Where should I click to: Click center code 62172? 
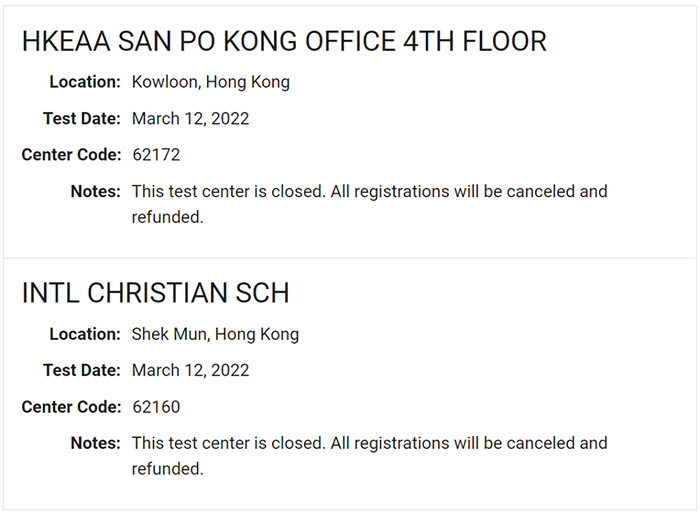156,155
